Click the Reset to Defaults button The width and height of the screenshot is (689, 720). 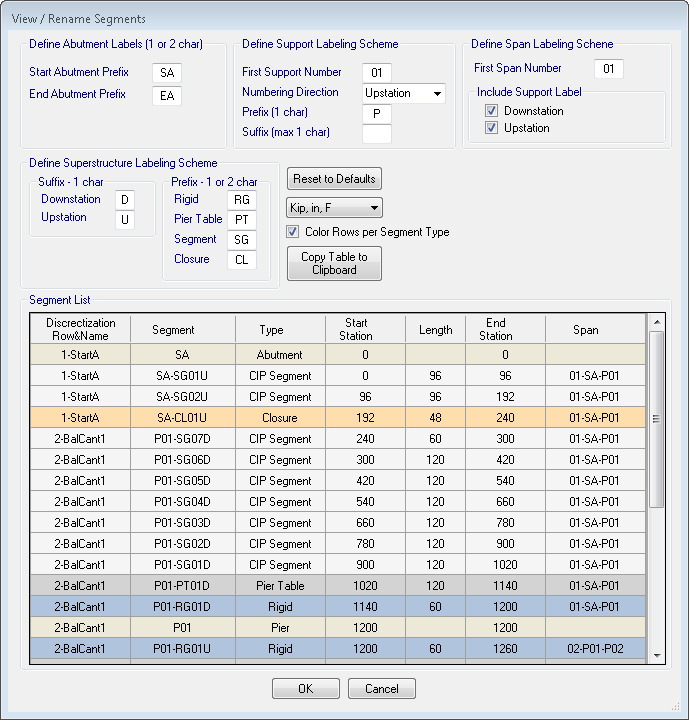tap(334, 179)
